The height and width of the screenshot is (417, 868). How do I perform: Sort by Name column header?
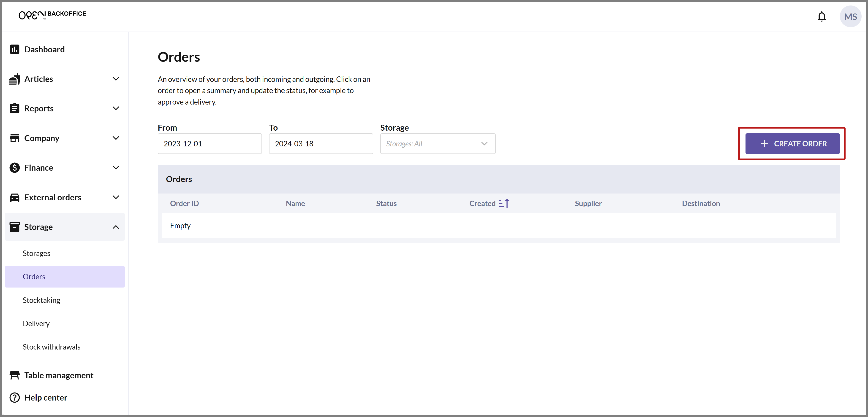click(x=295, y=203)
